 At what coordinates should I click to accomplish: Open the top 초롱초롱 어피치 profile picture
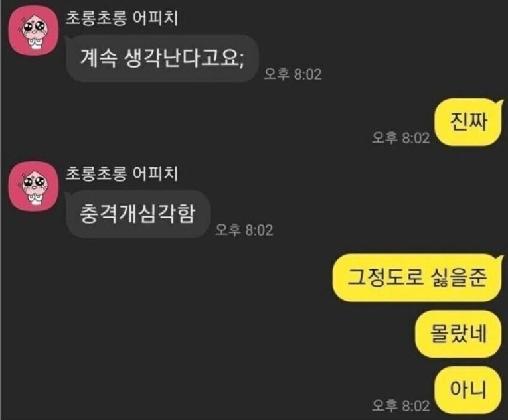[33, 31]
